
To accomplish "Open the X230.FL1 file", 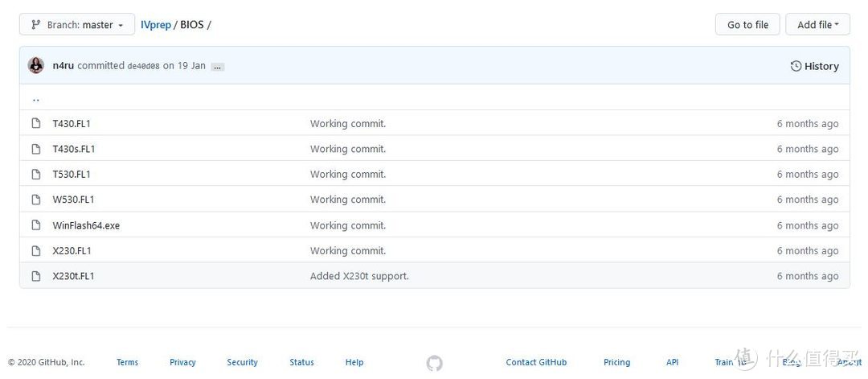I will pos(72,250).
